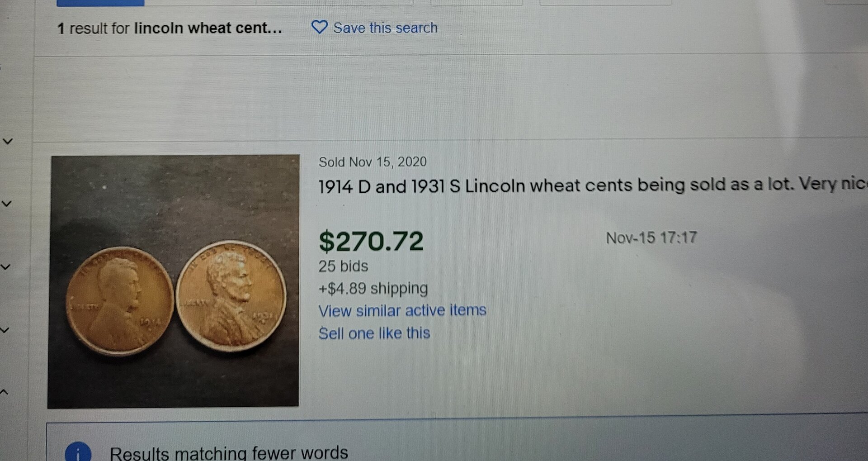Click the $270.72 sold price
868x461 pixels.
(371, 241)
